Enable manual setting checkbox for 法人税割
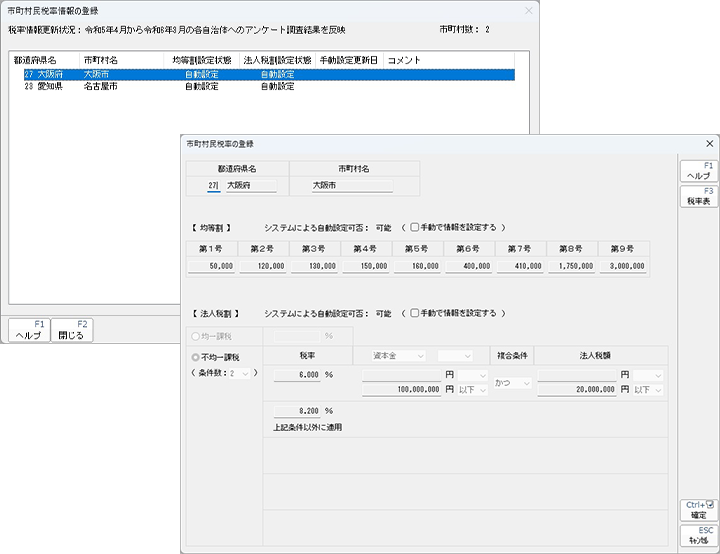 click(x=415, y=312)
